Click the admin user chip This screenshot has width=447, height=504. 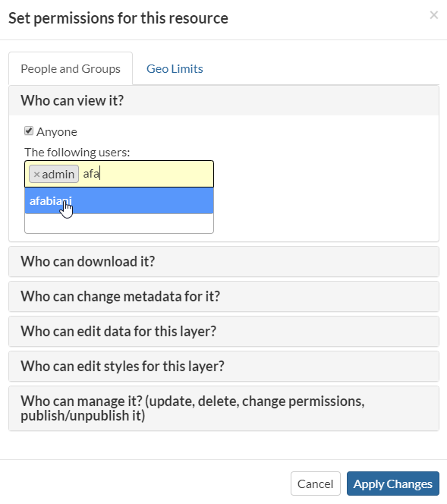tap(54, 175)
